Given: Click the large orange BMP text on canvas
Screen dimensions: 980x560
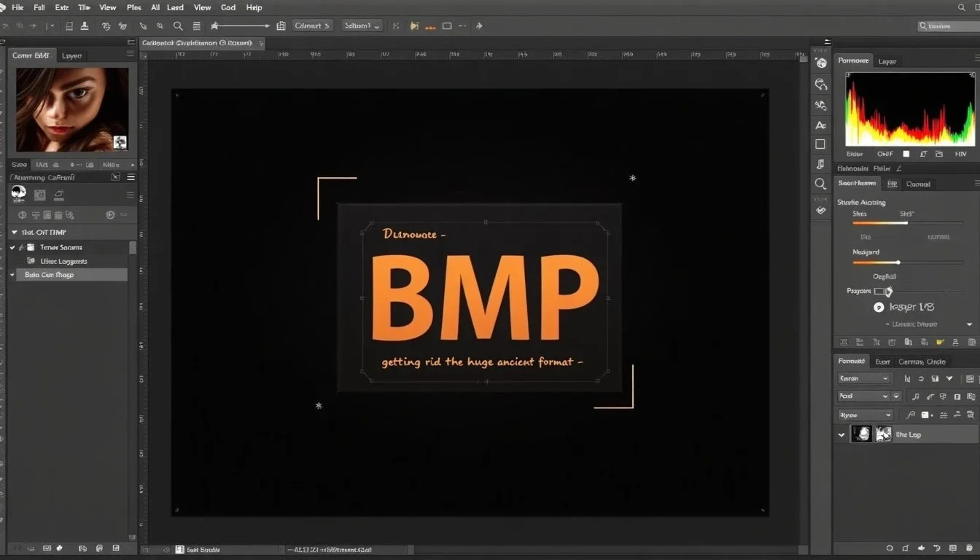Looking at the screenshot, I should (485, 297).
